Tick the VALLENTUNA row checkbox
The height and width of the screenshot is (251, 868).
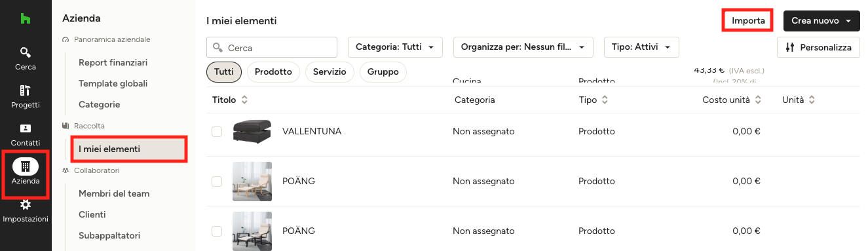pos(217,132)
